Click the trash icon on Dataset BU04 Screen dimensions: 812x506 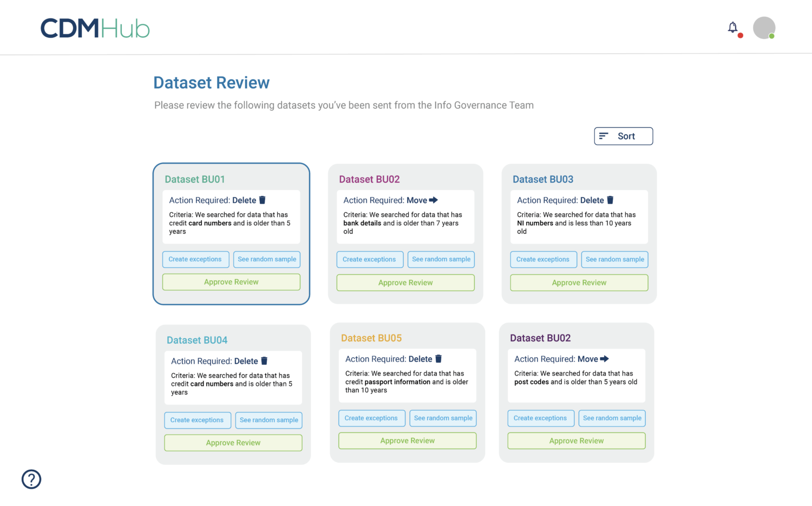tap(264, 361)
